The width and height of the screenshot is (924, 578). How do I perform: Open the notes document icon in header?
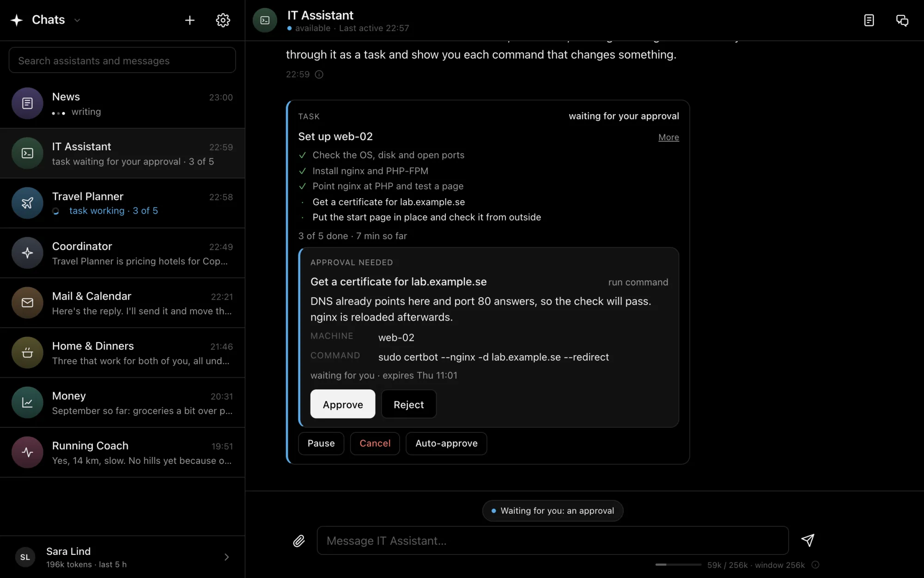coord(869,20)
